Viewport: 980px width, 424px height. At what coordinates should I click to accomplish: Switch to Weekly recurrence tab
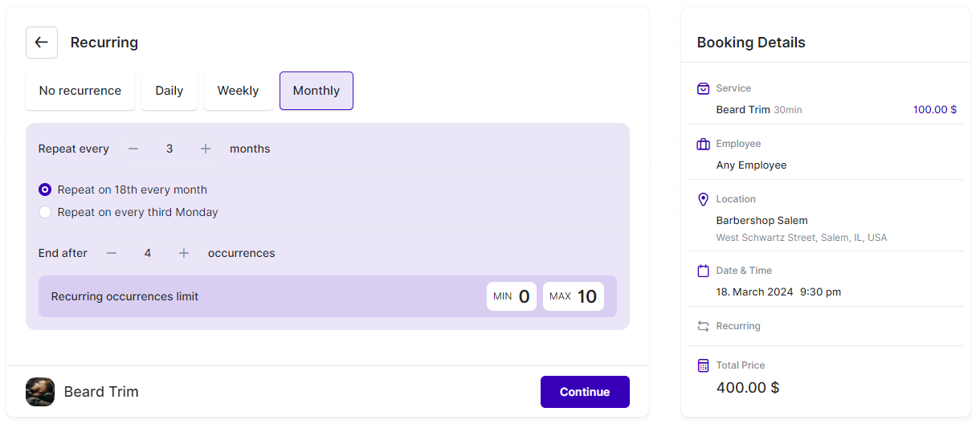pyautogui.click(x=238, y=91)
